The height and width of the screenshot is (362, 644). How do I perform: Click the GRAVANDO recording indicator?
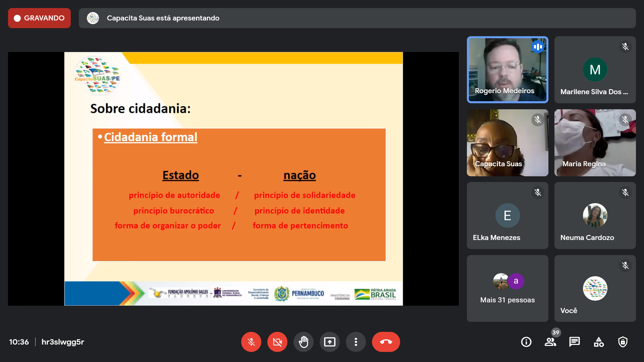pyautogui.click(x=39, y=18)
